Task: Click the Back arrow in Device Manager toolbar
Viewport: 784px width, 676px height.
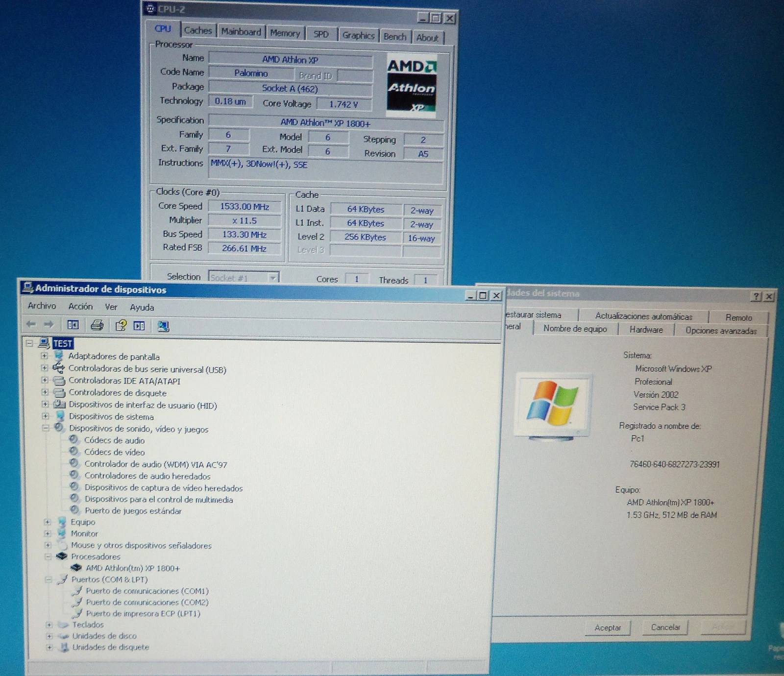Action: coord(31,324)
